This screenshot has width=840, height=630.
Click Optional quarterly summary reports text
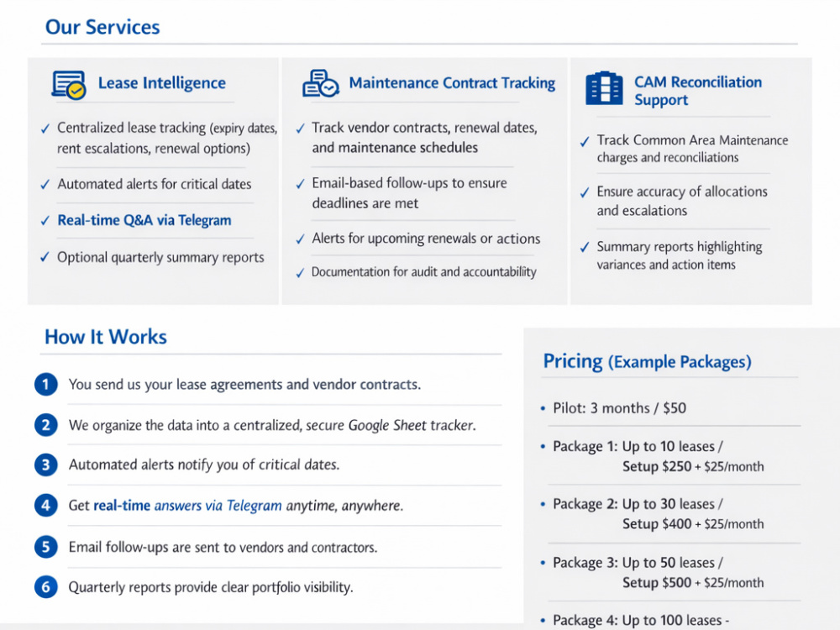coord(160,258)
